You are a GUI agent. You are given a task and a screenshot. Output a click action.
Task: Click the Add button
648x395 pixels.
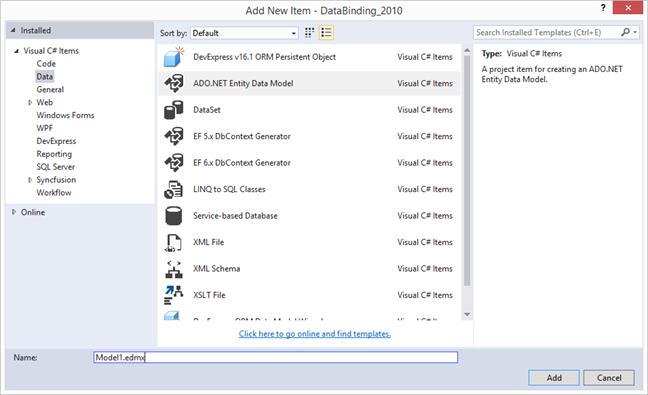(x=554, y=378)
